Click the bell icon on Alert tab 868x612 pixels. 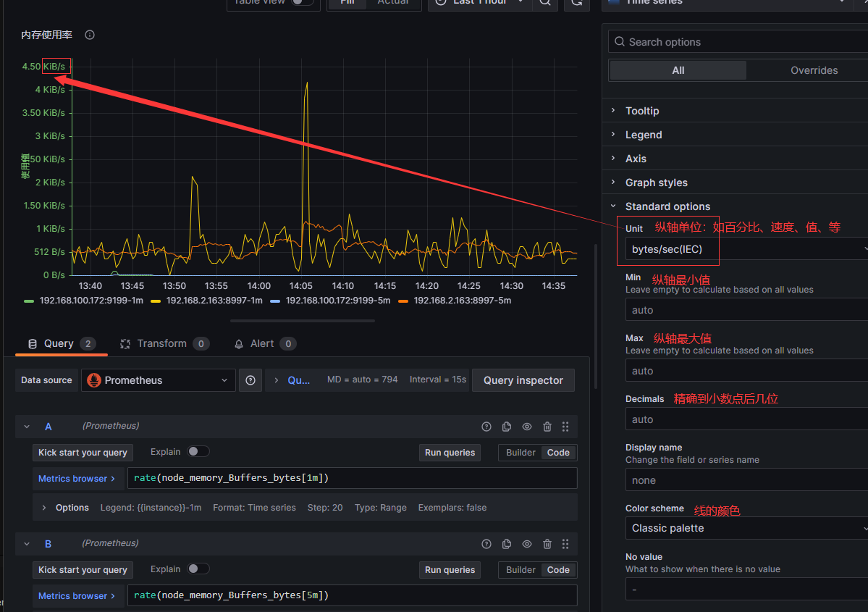pos(239,344)
